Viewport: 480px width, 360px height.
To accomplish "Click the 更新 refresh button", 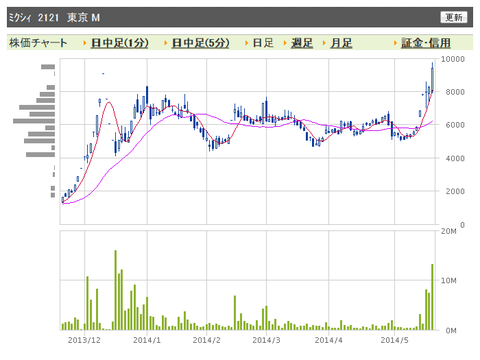I will (x=454, y=17).
